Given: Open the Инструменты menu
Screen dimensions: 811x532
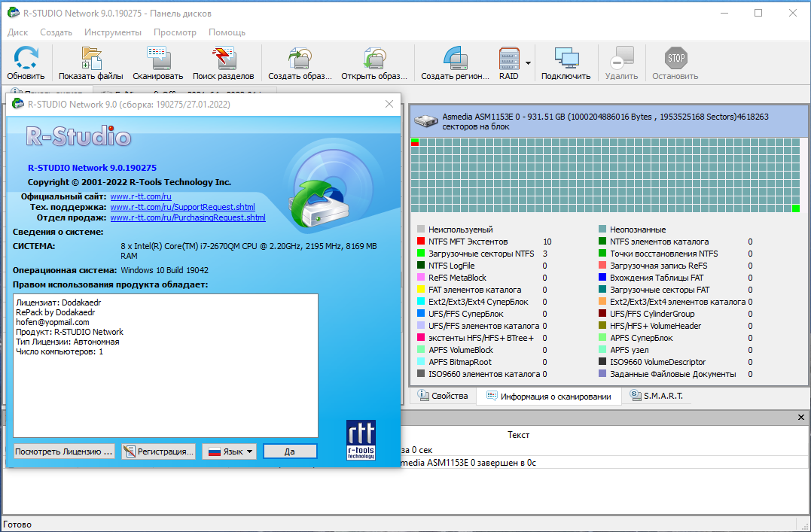Looking at the screenshot, I should pyautogui.click(x=113, y=32).
